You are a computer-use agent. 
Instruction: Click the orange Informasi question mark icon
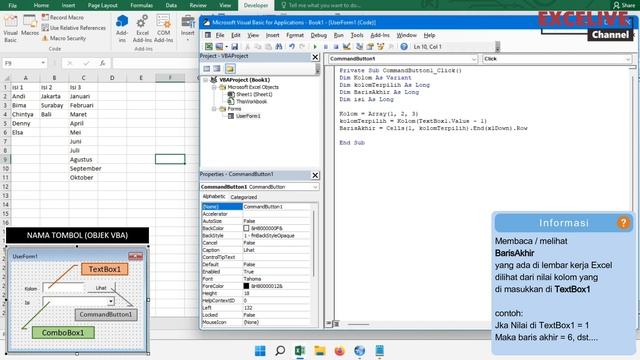623,223
